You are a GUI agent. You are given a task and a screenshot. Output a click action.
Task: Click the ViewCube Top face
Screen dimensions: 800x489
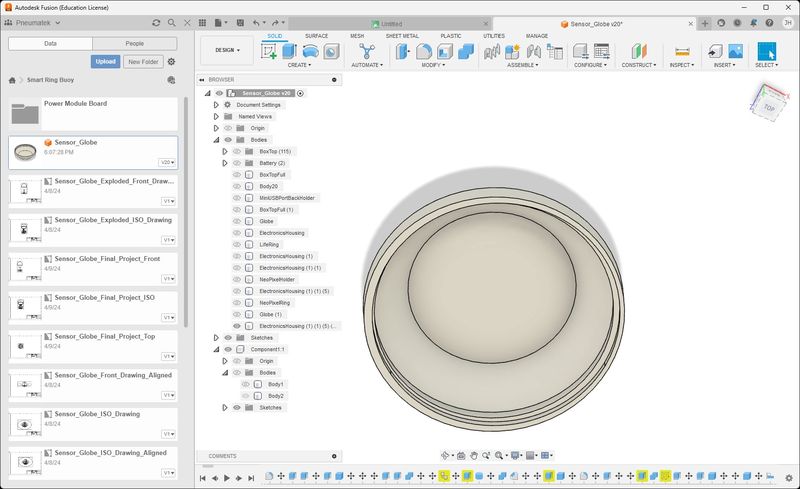click(769, 108)
